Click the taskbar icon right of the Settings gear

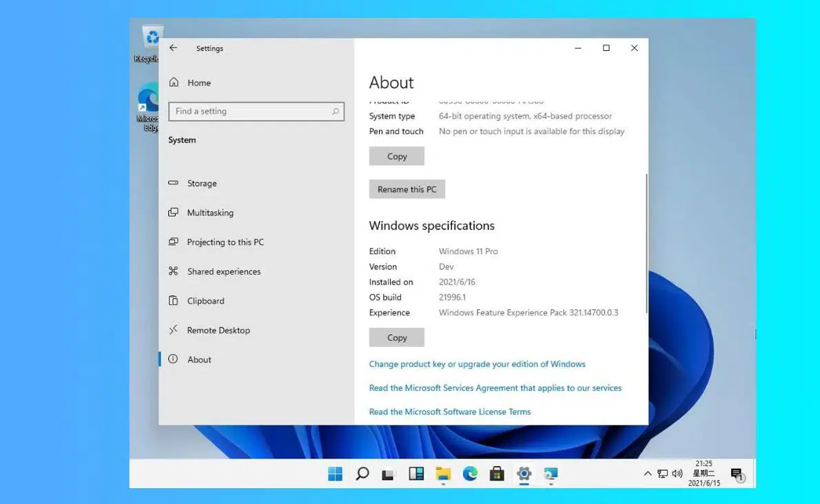coord(551,474)
